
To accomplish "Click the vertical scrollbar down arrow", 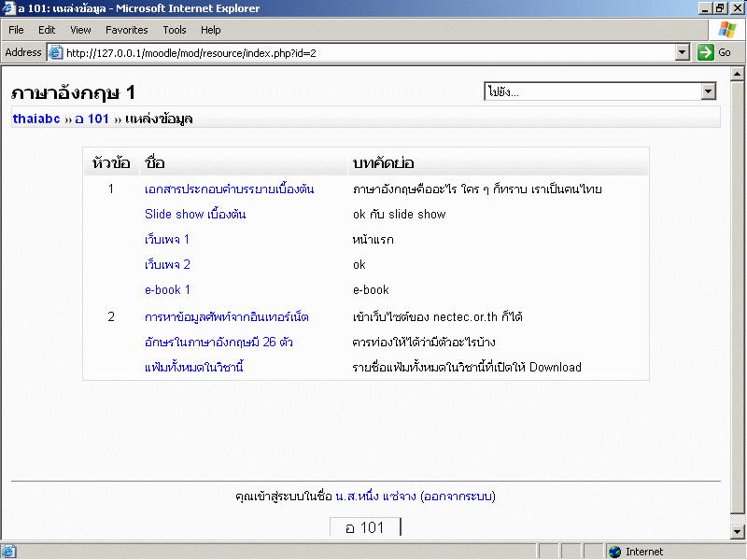I will [x=738, y=532].
